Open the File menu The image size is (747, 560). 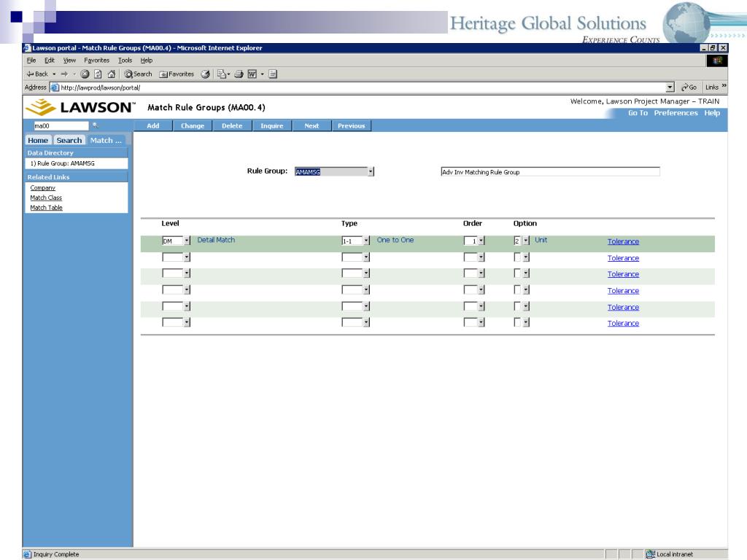(31, 61)
